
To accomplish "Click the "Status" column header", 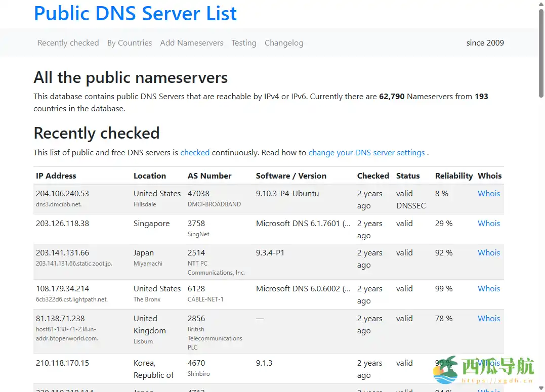I will 408,176.
